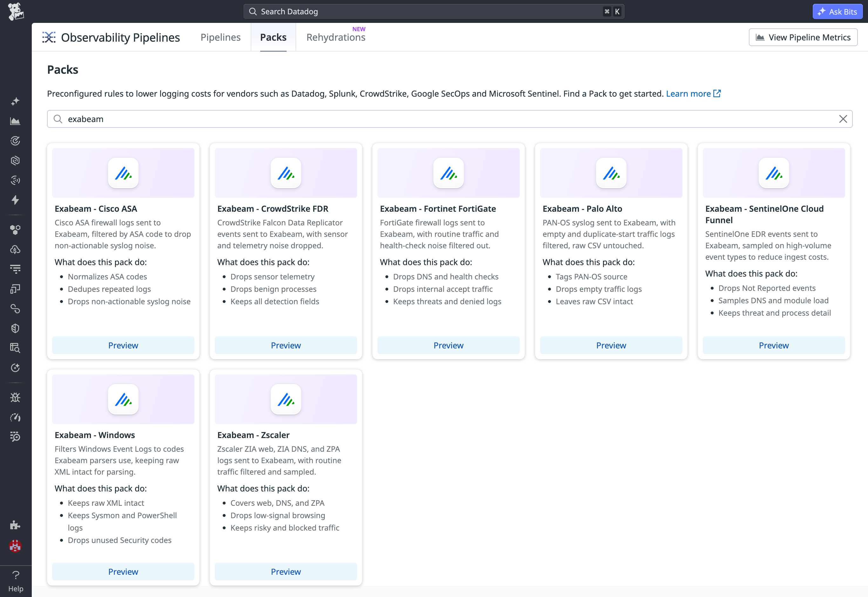Select the Packs tab
This screenshot has height=597, width=868.
[x=273, y=37]
